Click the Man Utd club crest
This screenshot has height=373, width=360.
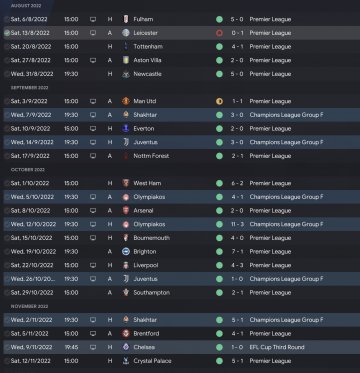point(126,101)
